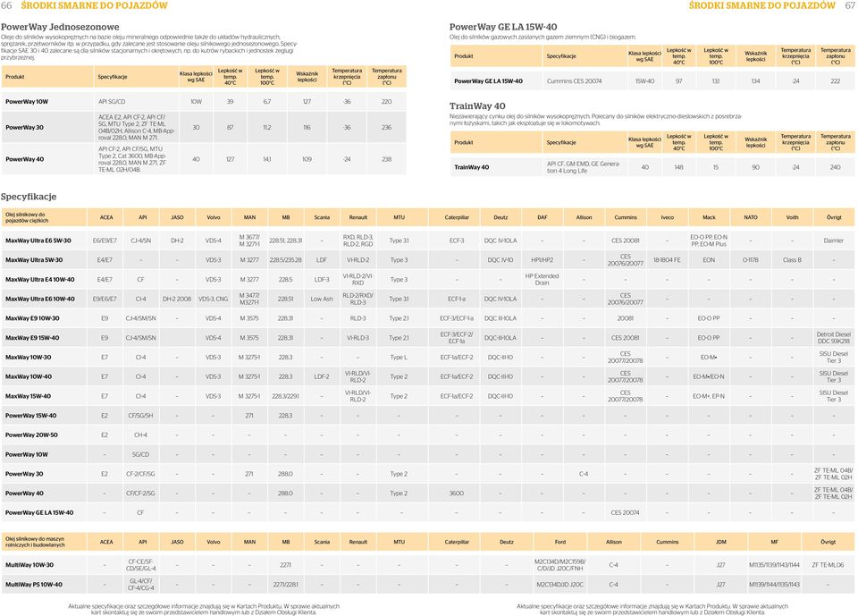858x616 pixels.
Task: Click page number 67
Action: (x=850, y=5)
